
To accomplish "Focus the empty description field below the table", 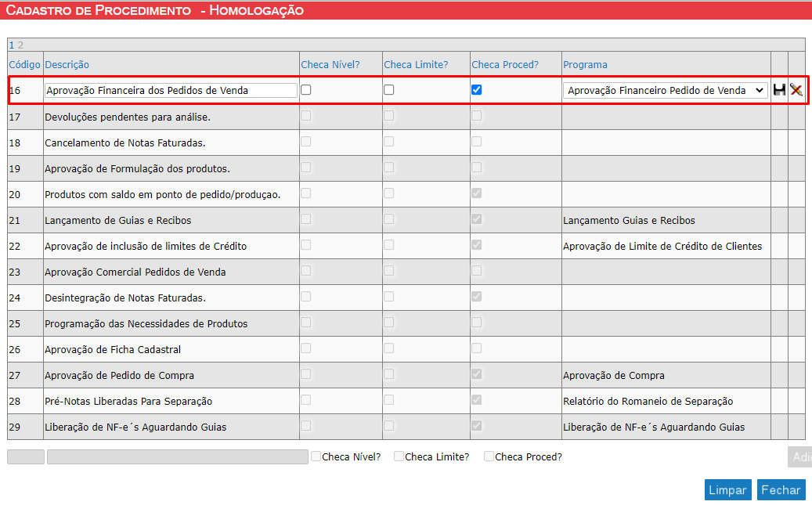I will [x=178, y=456].
